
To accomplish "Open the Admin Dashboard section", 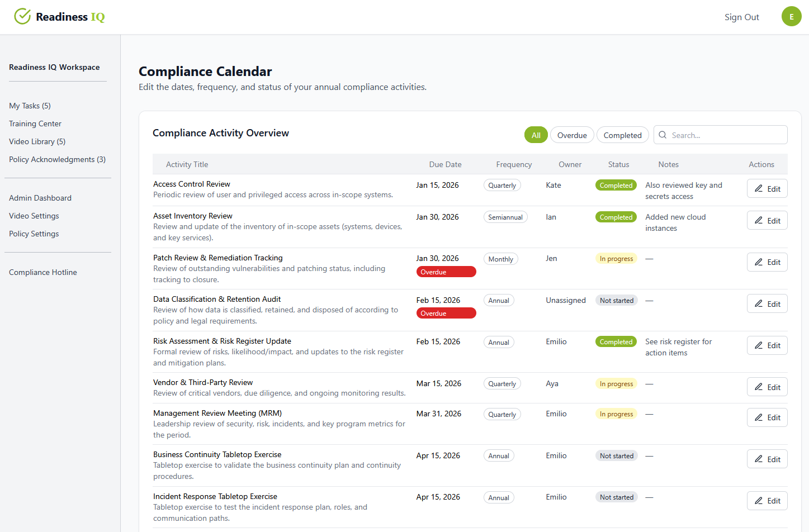I will [x=40, y=197].
